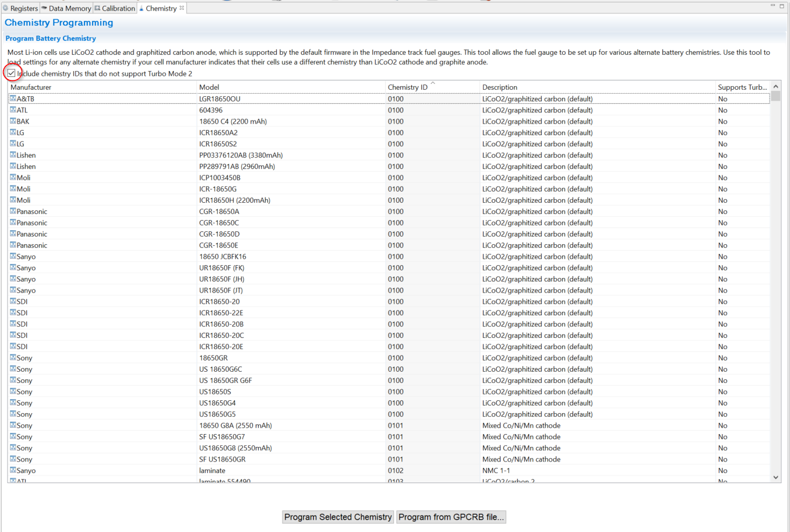
Task: Click Program from GPCRB file button
Action: pyautogui.click(x=451, y=517)
